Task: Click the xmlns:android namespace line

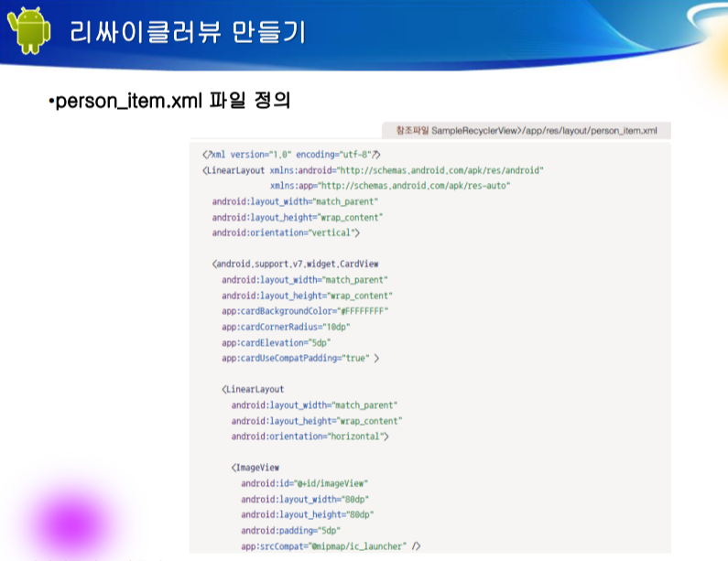Action: (x=373, y=170)
